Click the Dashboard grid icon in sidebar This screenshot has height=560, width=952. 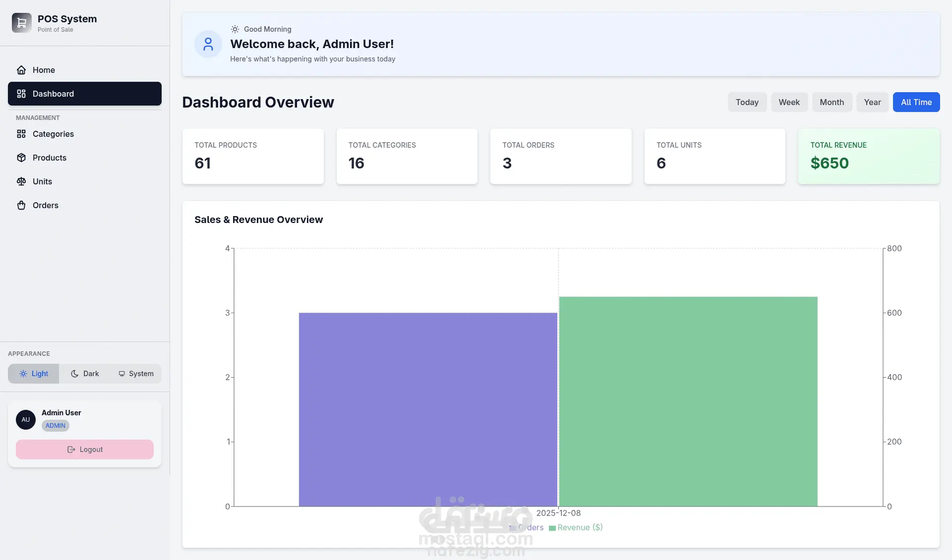tap(21, 94)
